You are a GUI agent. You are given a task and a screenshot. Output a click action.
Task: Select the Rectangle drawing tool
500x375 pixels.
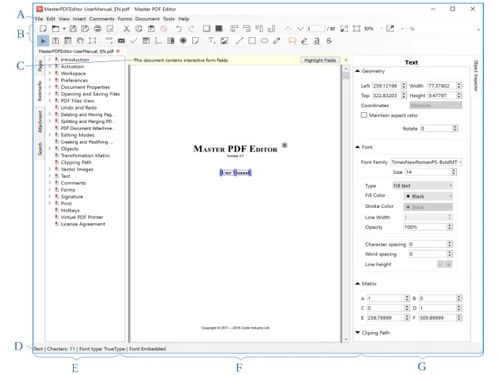click(x=252, y=41)
